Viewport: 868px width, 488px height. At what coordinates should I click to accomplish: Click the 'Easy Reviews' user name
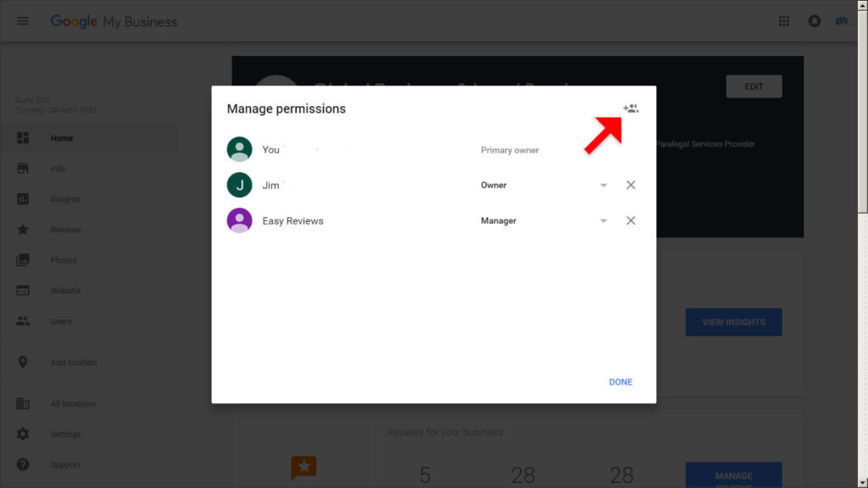click(292, 221)
